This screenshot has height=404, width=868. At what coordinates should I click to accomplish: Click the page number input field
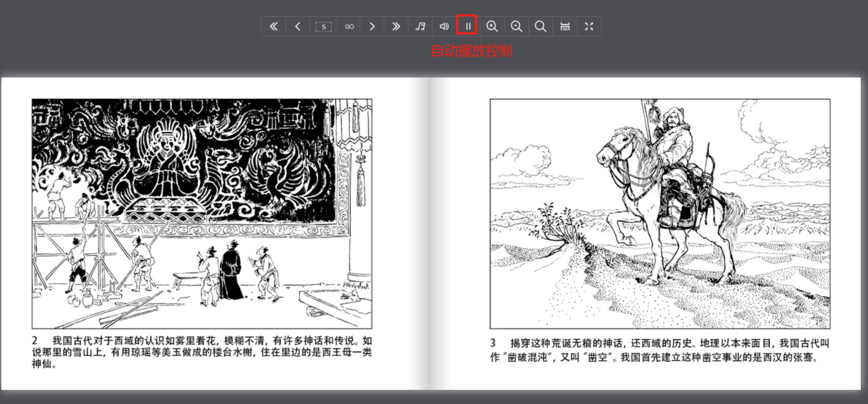pos(323,27)
